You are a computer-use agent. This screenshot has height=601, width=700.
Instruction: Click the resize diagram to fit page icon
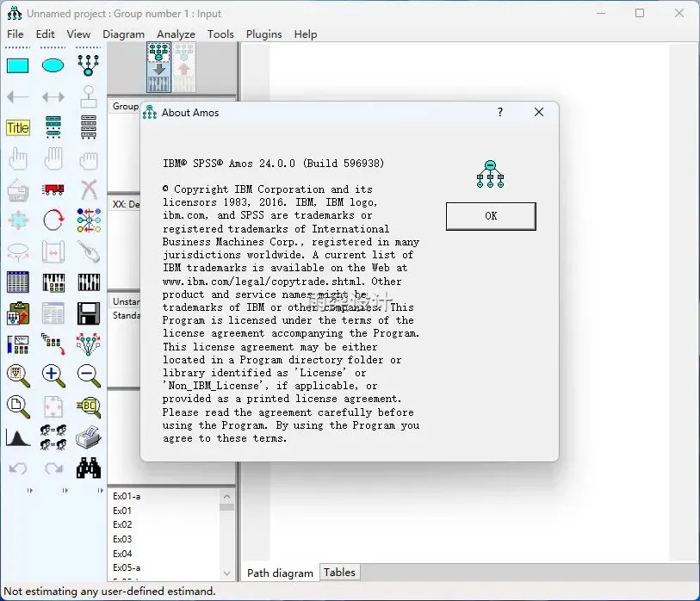(x=53, y=406)
